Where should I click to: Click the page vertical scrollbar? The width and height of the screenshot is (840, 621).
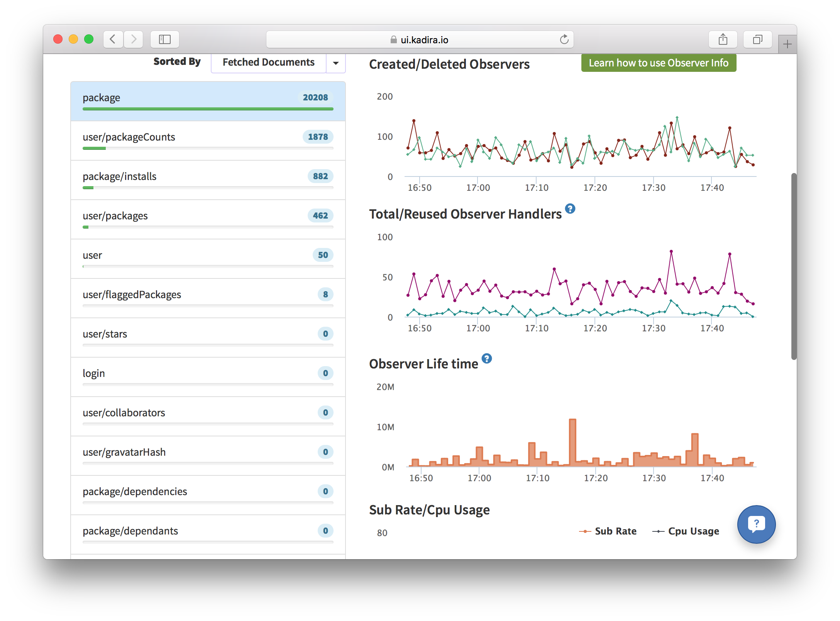pos(794,266)
